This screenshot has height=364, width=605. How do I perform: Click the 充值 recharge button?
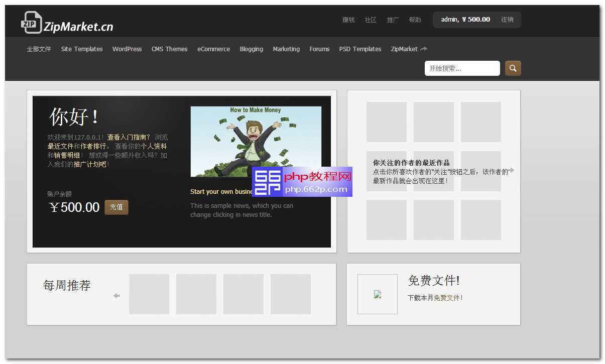tap(116, 207)
